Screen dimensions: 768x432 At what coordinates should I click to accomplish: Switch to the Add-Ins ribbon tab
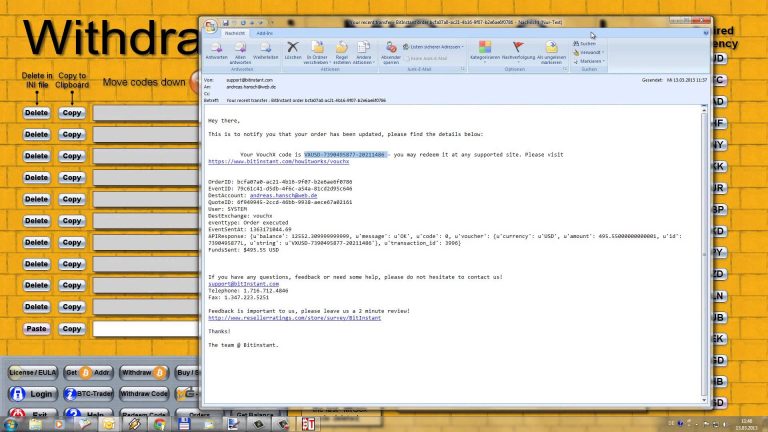tap(264, 33)
